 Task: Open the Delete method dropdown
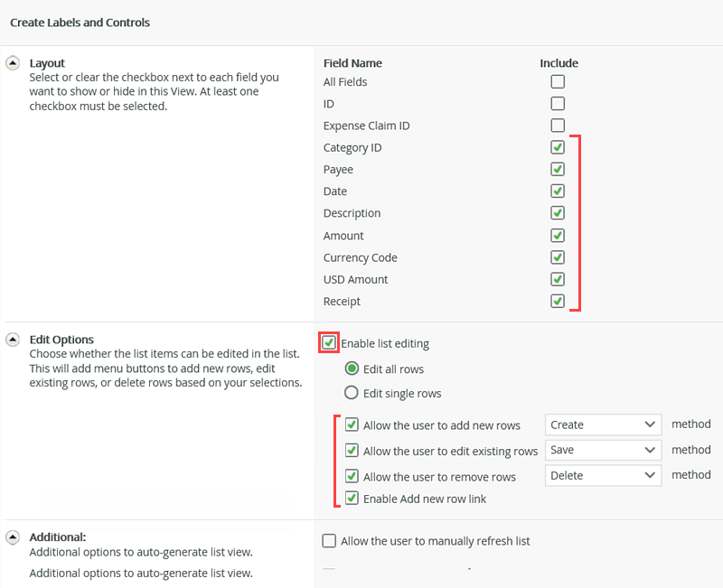coord(603,475)
